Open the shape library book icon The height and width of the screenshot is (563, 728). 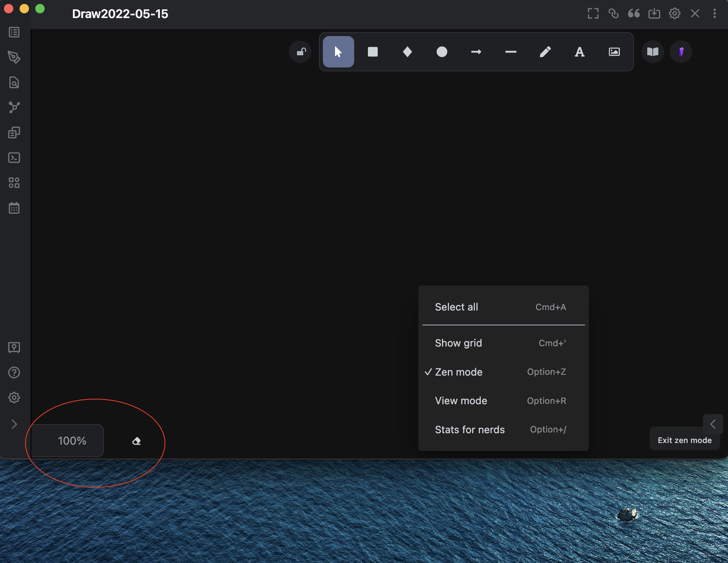pos(652,52)
